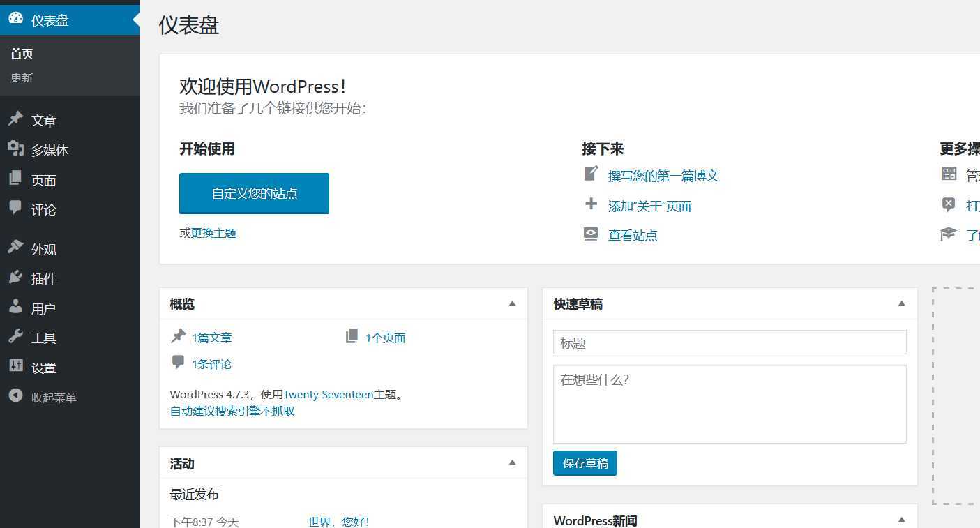
Task: Click the 1条评论 link
Action: click(x=212, y=364)
